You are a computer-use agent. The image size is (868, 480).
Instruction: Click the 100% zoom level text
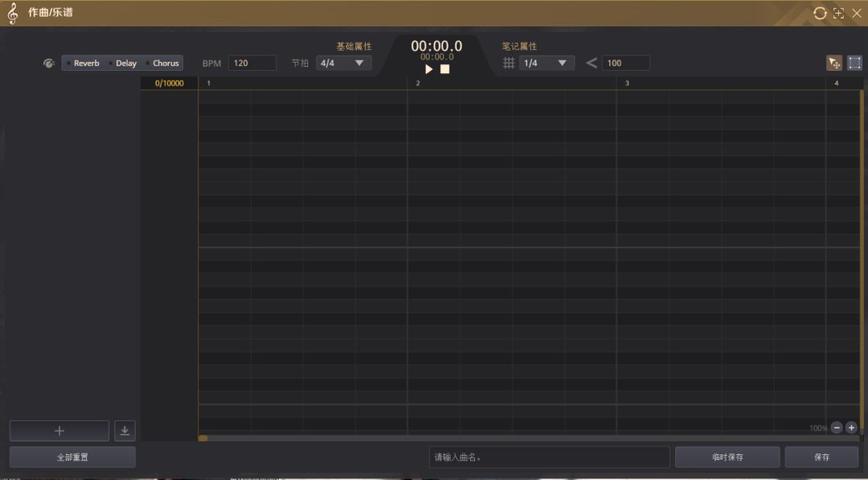818,428
